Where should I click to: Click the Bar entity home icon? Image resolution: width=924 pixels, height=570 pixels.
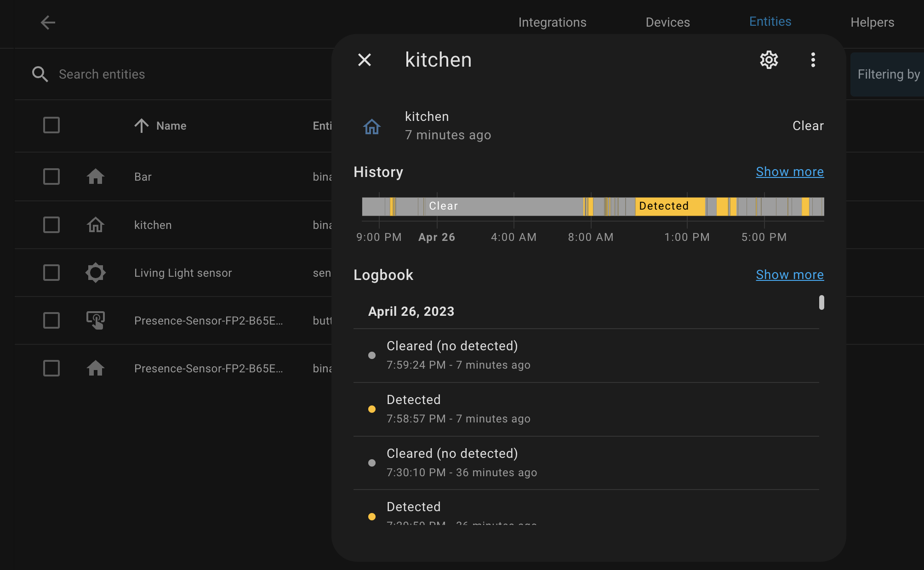coord(96,177)
